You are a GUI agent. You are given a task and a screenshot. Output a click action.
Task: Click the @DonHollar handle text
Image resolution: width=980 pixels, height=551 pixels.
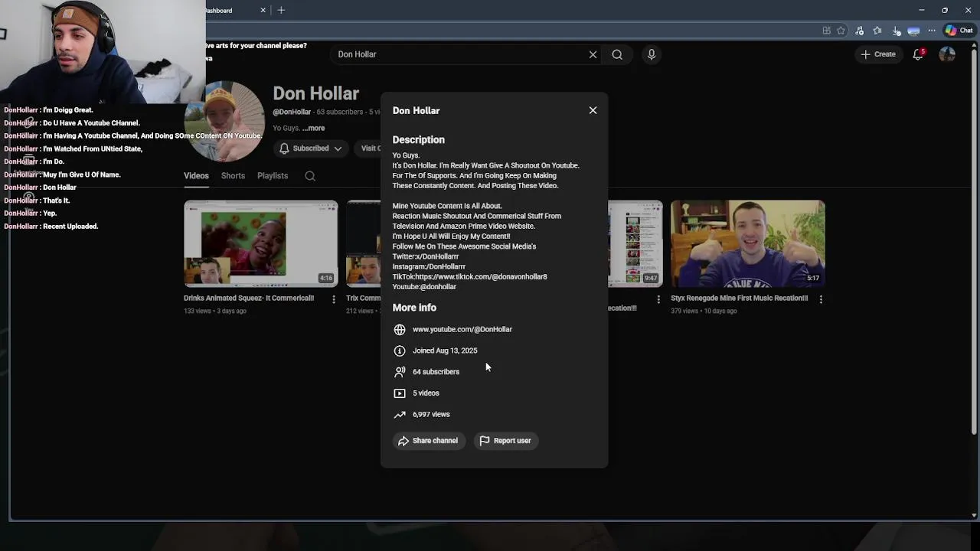[292, 112]
